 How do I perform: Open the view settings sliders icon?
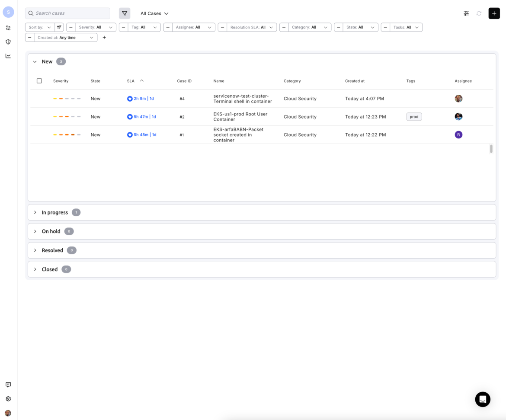pos(466,13)
